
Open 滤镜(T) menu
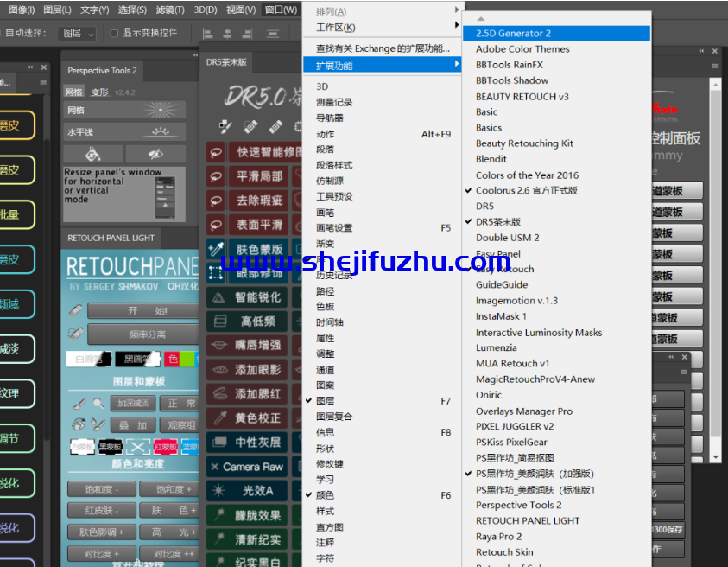170,10
